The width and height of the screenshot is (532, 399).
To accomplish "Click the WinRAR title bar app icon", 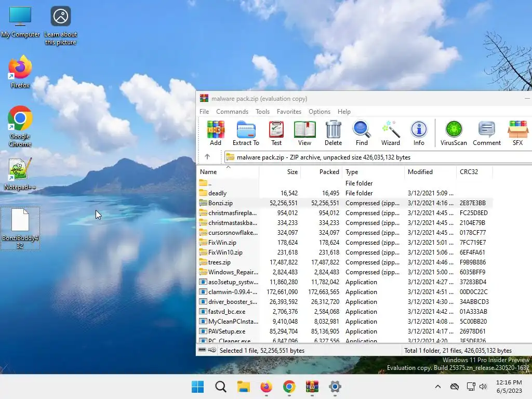I will [204, 98].
